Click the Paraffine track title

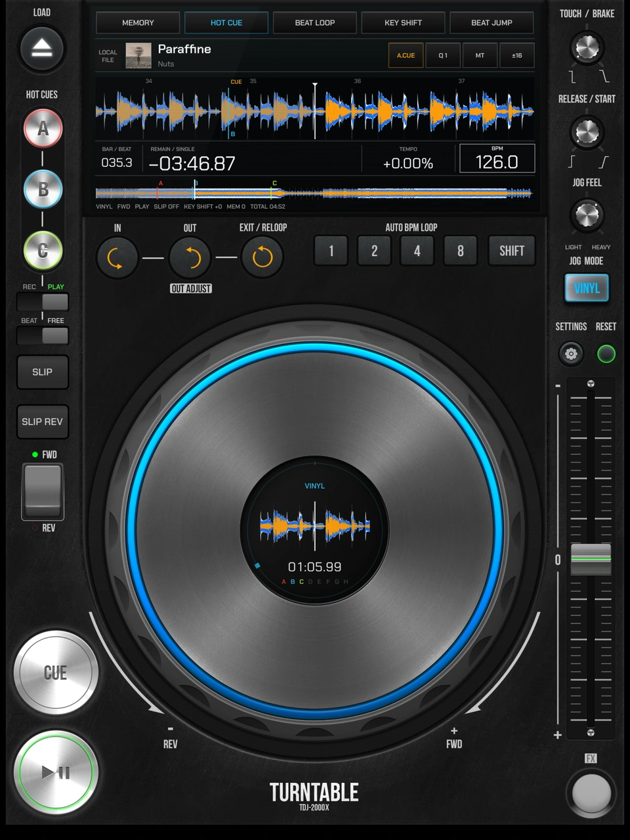pyautogui.click(x=184, y=49)
